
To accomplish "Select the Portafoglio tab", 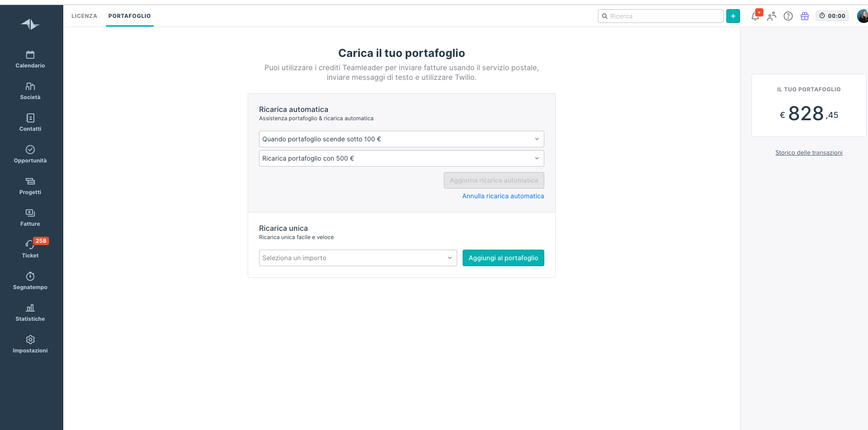I will click(x=130, y=16).
